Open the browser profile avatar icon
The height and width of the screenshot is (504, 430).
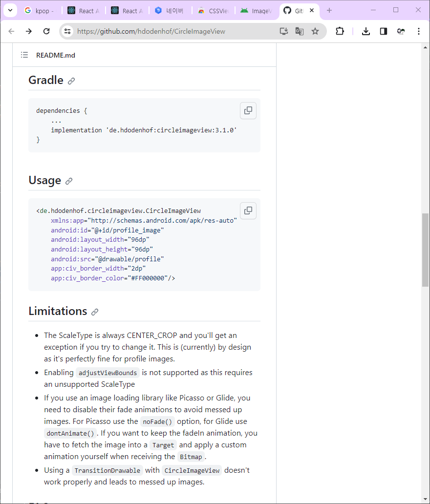click(x=401, y=31)
